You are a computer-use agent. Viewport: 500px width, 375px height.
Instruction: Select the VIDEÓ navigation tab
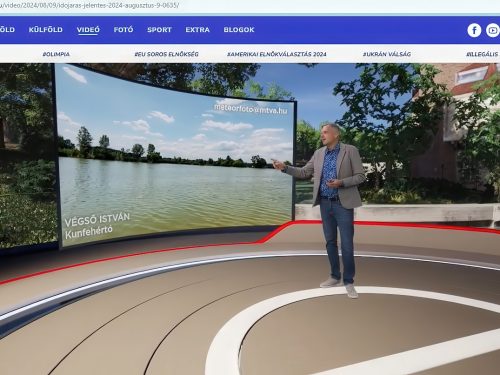click(88, 30)
